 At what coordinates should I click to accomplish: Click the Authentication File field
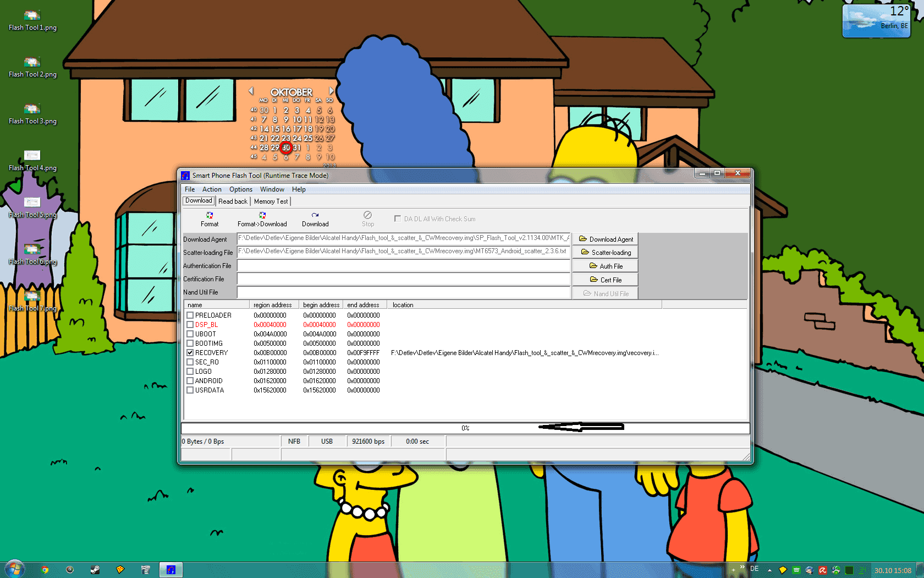[404, 265]
